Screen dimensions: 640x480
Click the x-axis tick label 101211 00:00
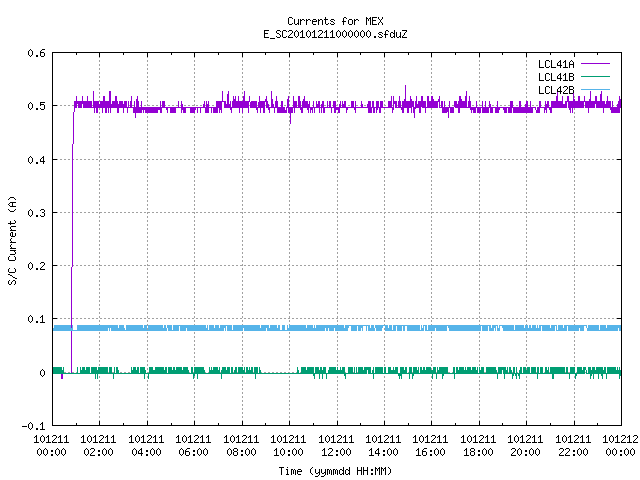51,446
